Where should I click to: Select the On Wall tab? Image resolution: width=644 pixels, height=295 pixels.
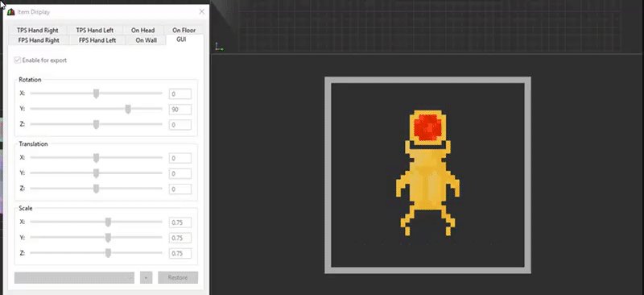tap(147, 40)
